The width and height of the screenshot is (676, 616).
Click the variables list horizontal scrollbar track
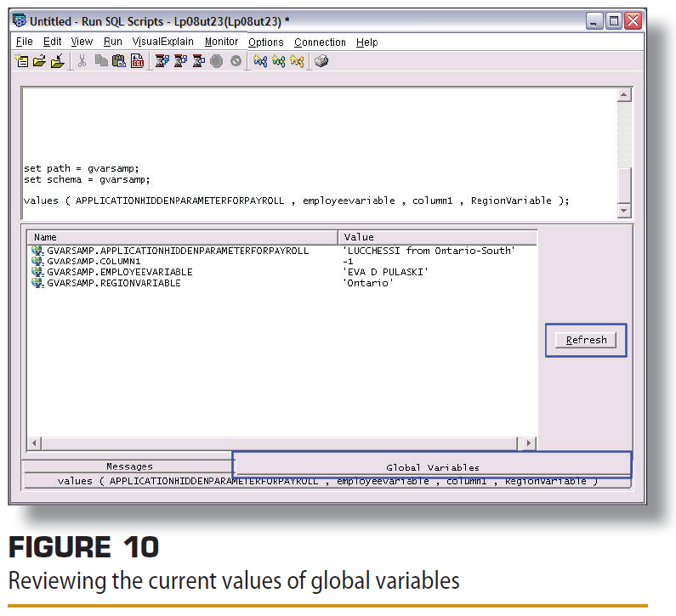(x=279, y=443)
